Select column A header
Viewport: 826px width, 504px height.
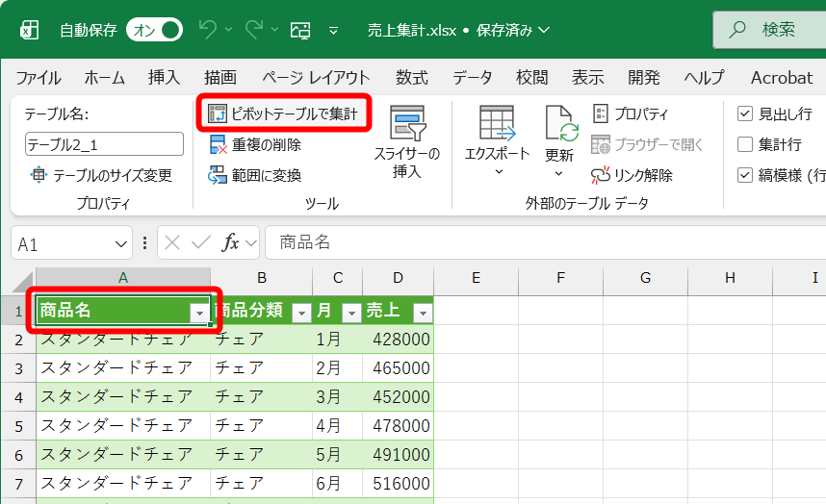(x=122, y=278)
